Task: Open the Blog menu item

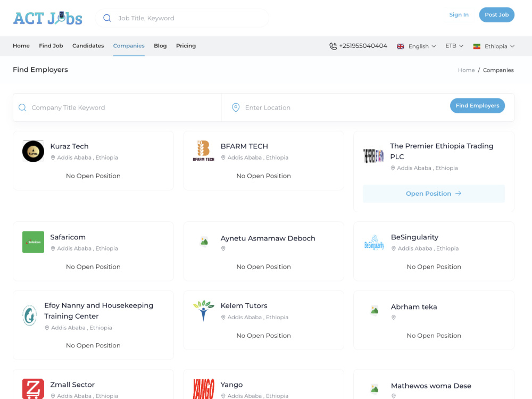Action: click(160, 46)
